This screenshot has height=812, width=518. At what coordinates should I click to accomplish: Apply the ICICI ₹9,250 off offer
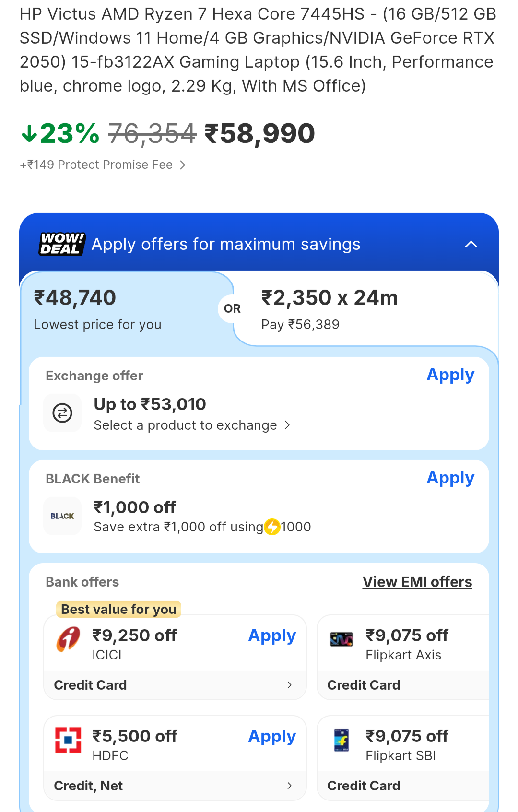tap(272, 635)
